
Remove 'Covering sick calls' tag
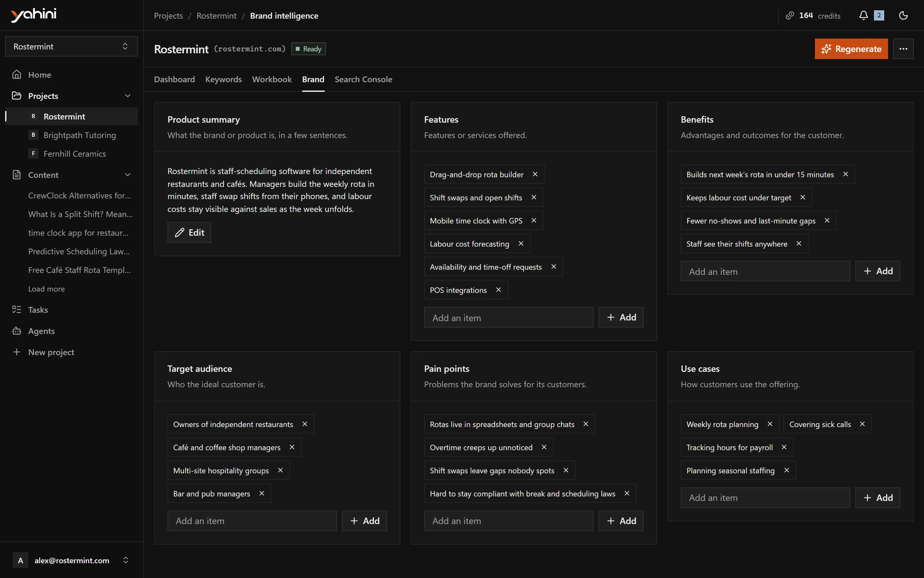click(862, 424)
